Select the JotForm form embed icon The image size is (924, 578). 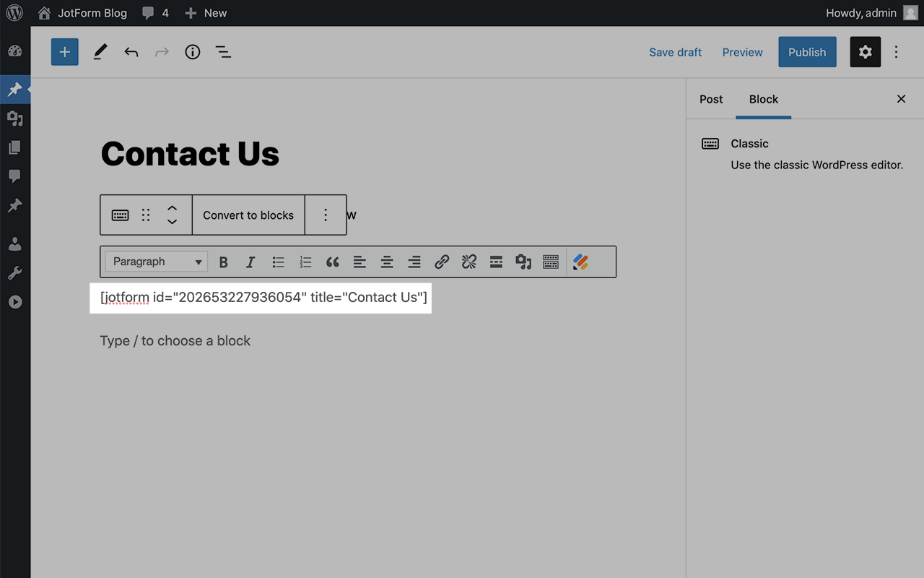(580, 262)
